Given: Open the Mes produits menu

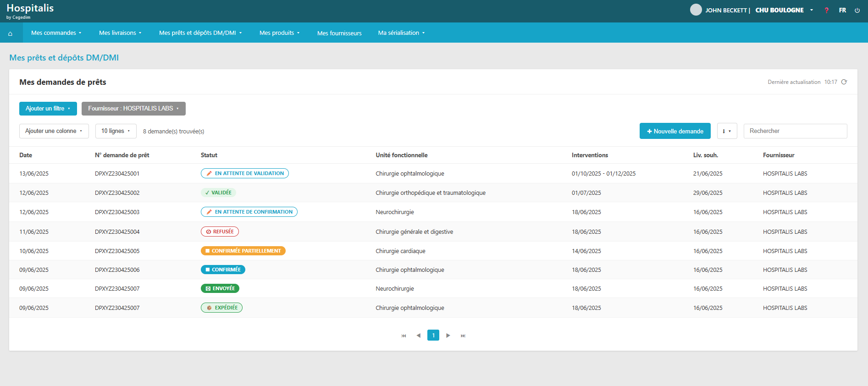Looking at the screenshot, I should pos(280,33).
